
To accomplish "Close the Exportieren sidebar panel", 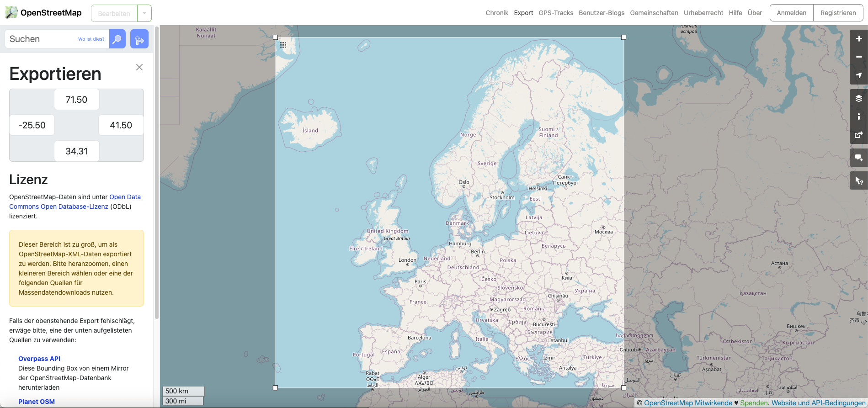I will 139,67.
